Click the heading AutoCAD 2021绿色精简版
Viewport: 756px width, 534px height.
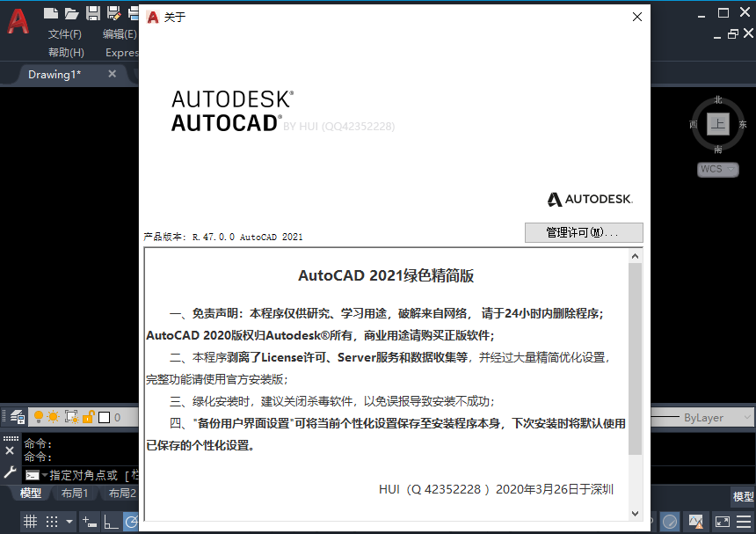pos(386,275)
